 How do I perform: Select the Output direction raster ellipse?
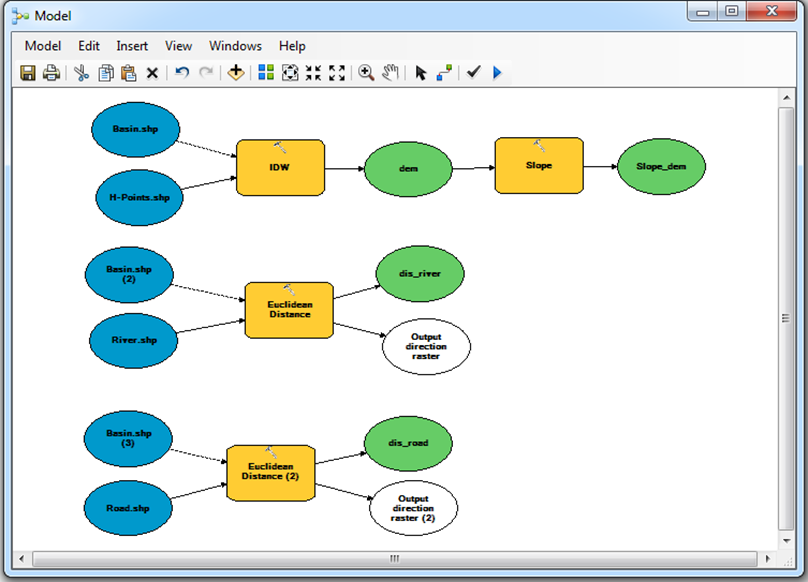pos(426,346)
